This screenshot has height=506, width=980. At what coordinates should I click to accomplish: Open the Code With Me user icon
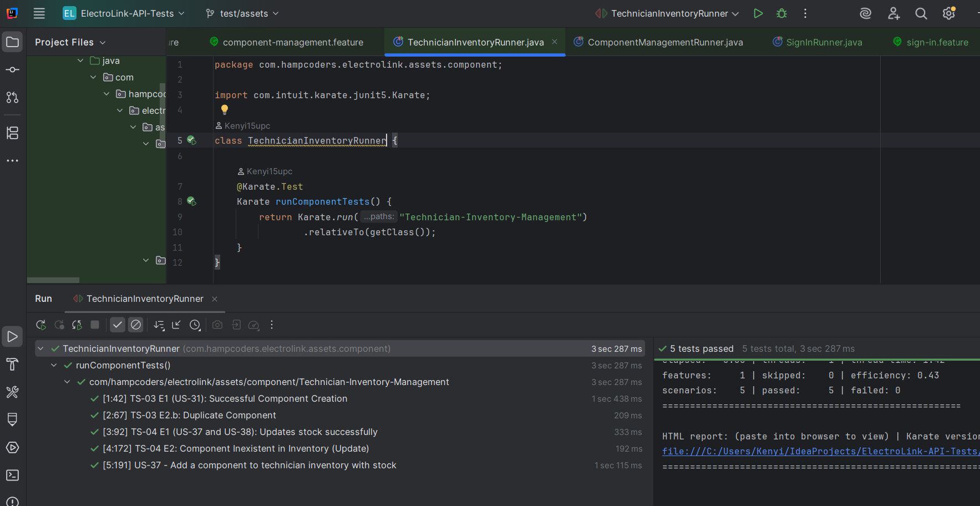pos(893,13)
